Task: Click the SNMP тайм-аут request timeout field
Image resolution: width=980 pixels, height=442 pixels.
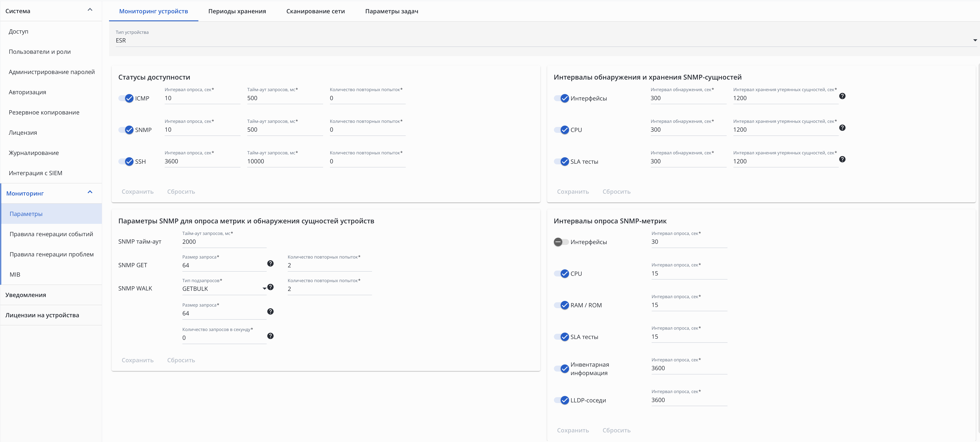Action: pos(224,242)
